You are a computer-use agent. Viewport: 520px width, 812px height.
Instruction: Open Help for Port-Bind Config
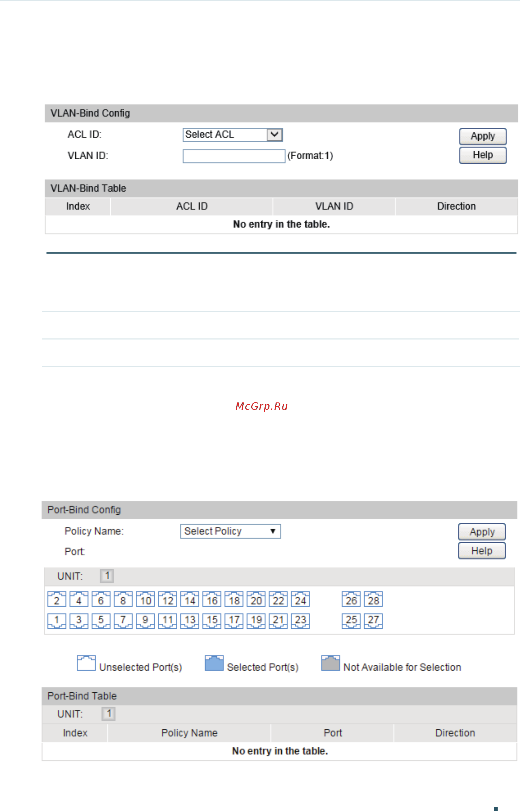click(x=482, y=551)
